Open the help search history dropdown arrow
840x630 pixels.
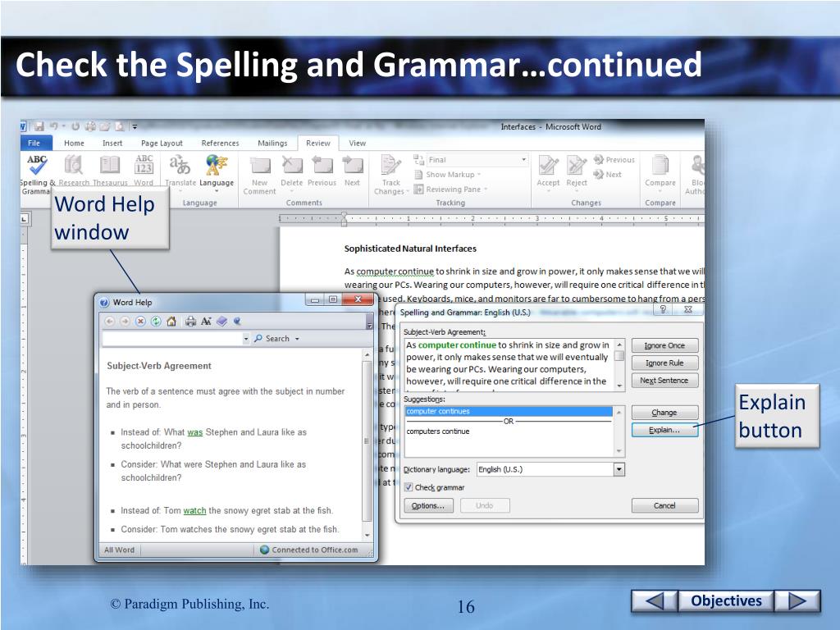(246, 339)
